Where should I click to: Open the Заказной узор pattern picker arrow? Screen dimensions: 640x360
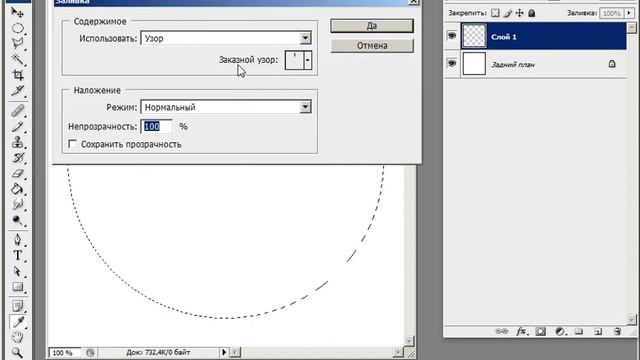[308, 60]
